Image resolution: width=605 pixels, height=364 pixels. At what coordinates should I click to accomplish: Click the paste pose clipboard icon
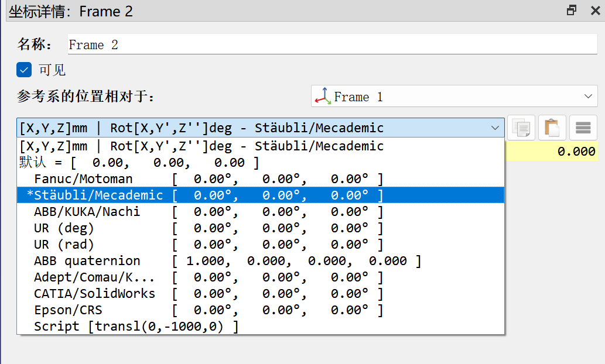tap(552, 128)
